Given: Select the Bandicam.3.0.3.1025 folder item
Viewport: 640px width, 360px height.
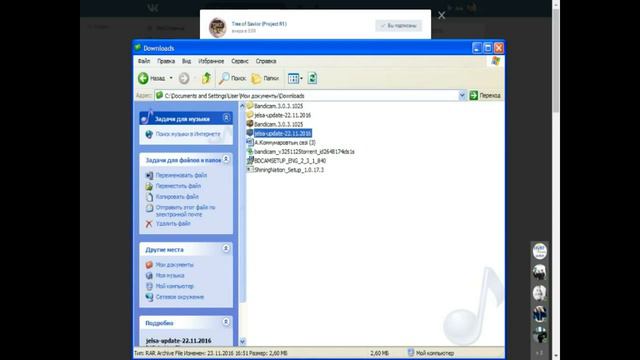Looking at the screenshot, I should tap(275, 106).
